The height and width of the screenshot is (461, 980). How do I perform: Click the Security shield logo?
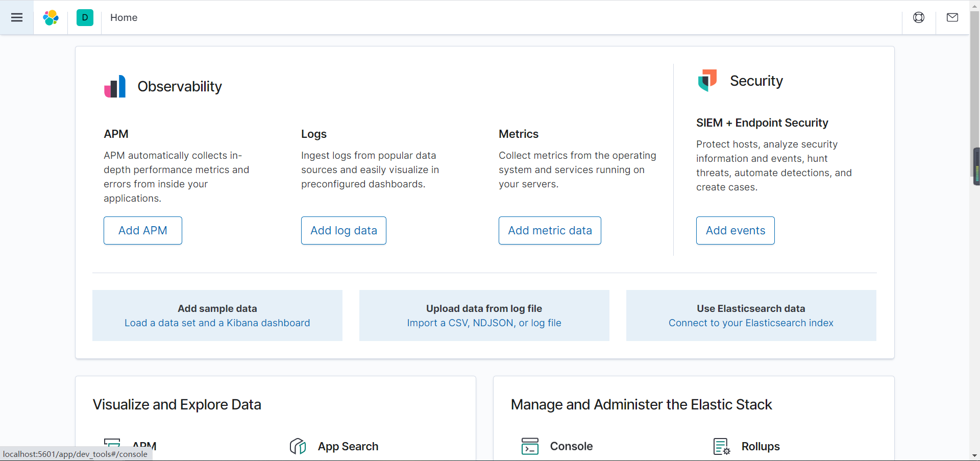(x=707, y=80)
